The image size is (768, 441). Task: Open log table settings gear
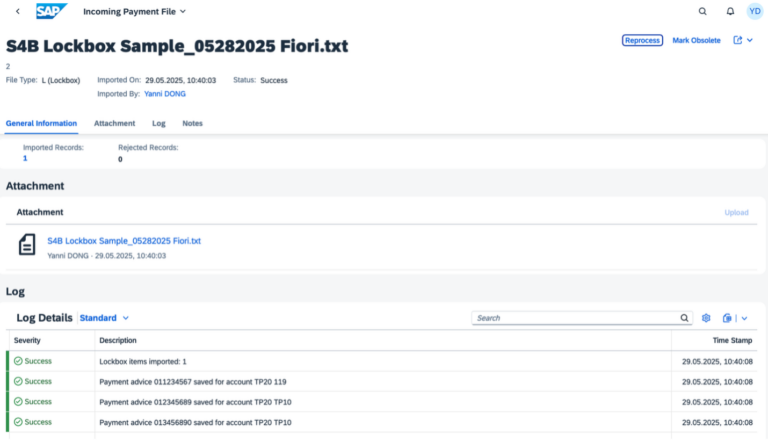coord(705,318)
